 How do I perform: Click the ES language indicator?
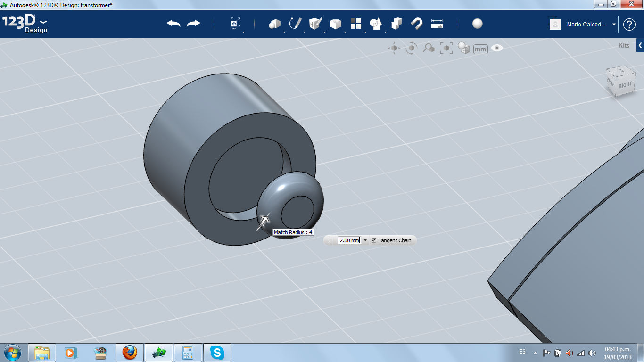522,352
